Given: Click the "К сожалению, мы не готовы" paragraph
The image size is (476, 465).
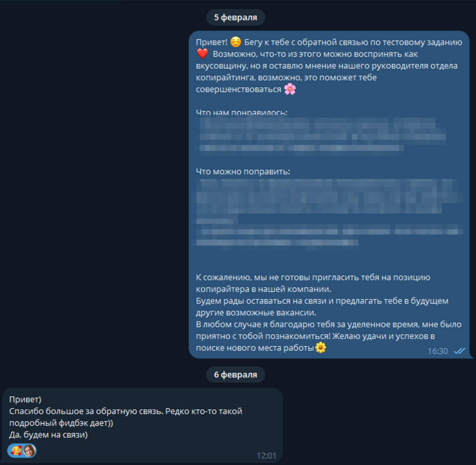Looking at the screenshot, I should [313, 283].
